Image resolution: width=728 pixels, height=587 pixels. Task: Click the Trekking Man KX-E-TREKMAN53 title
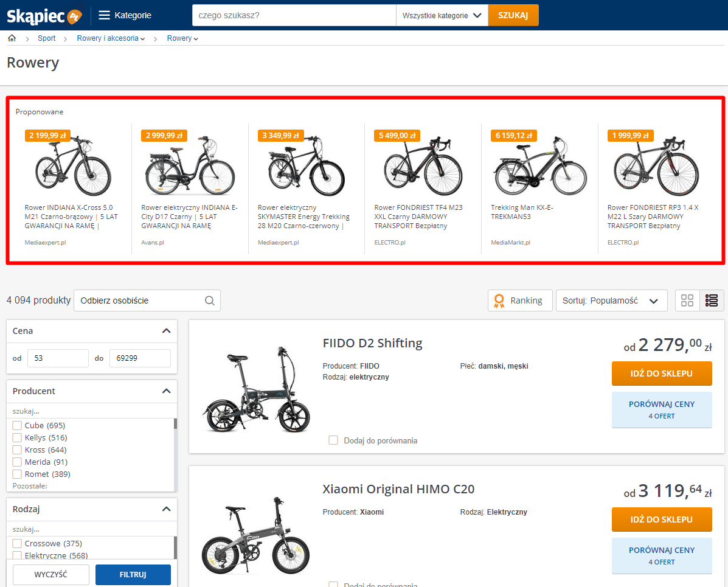click(522, 212)
